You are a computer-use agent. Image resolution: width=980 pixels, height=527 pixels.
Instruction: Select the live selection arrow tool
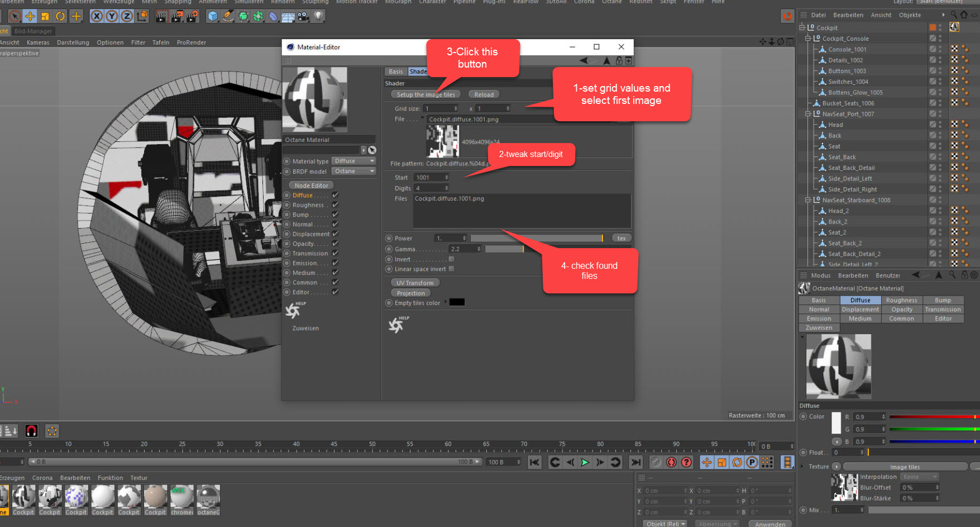pos(15,16)
